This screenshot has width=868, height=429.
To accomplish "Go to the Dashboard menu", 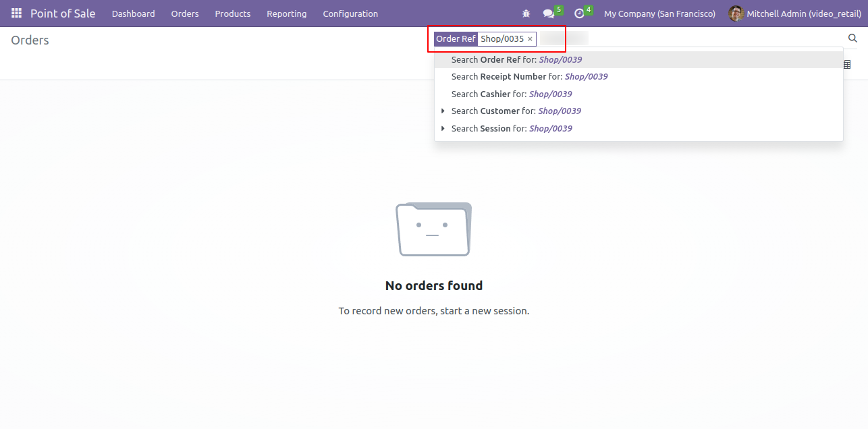I will [x=134, y=13].
